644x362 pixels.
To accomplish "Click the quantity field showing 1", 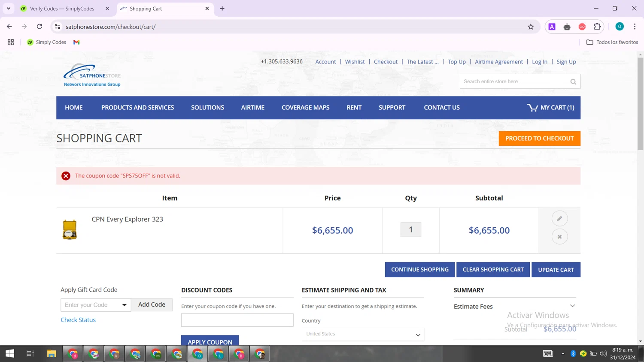I will coord(411,229).
